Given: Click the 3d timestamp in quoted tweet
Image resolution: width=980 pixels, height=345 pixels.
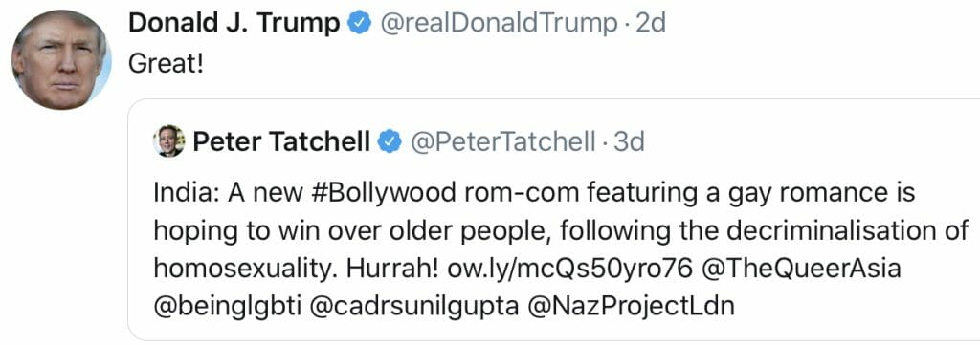Looking at the screenshot, I should tap(629, 142).
